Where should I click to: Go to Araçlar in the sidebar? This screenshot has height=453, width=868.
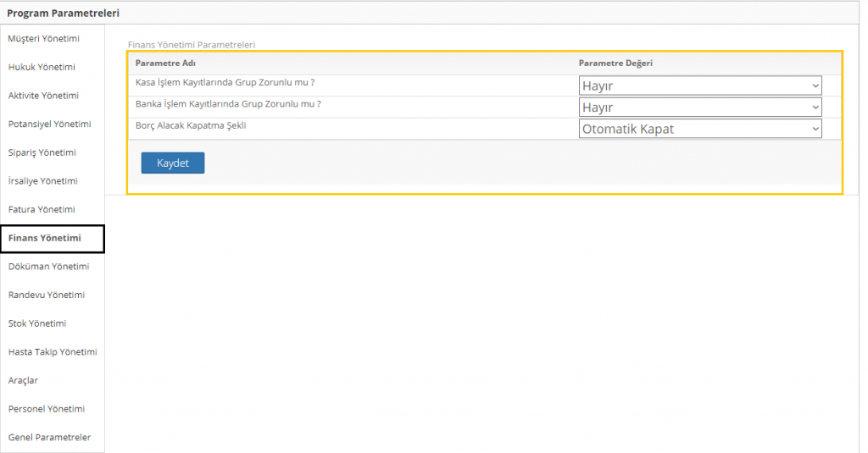click(x=23, y=381)
